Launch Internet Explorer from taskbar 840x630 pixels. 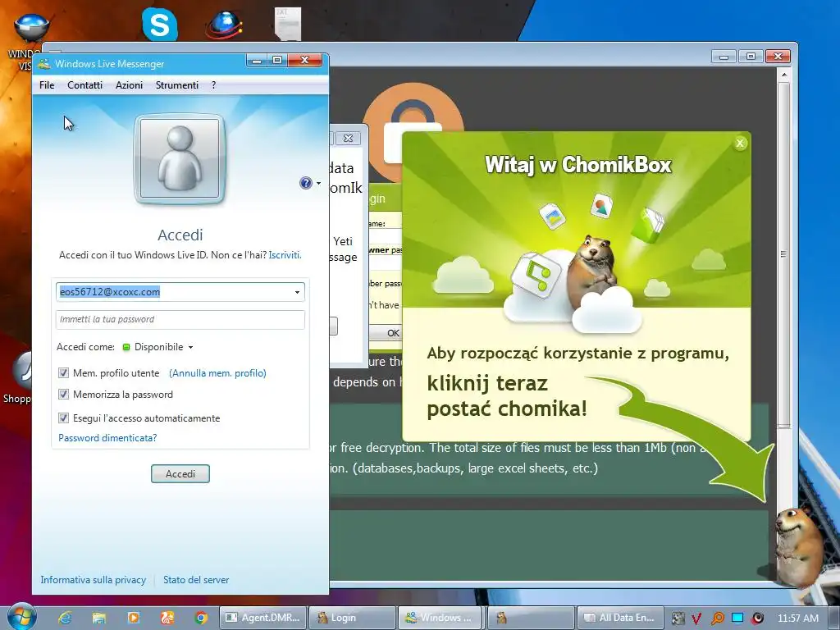[65, 618]
